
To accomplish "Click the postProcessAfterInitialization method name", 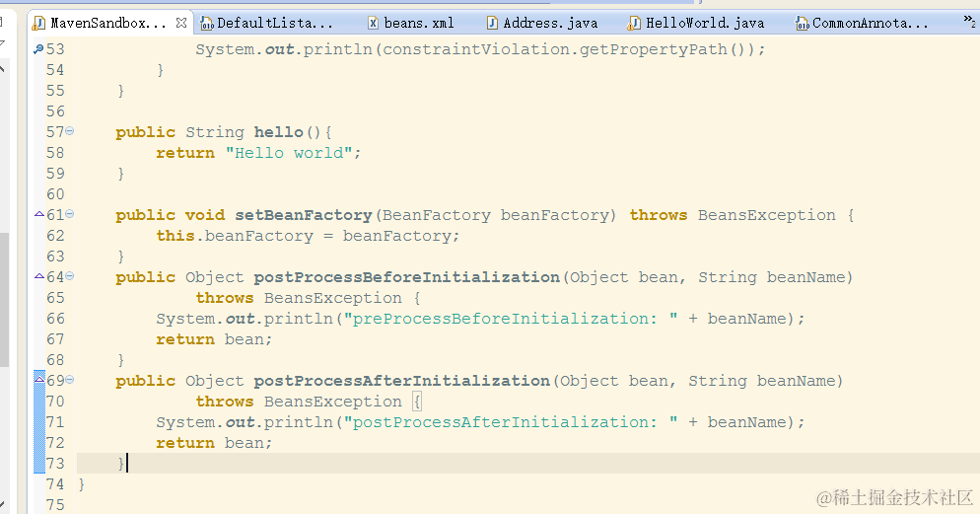I will pos(402,381).
